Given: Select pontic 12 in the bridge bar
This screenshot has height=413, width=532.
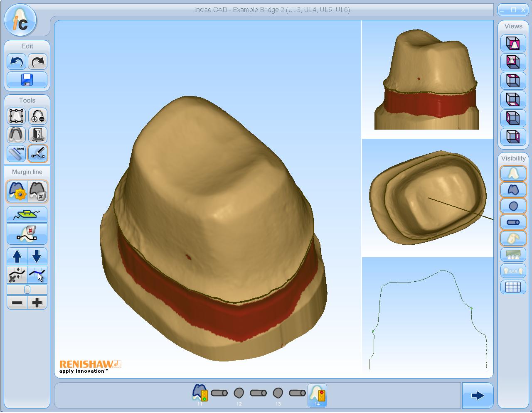Looking at the screenshot, I should click(x=239, y=393).
